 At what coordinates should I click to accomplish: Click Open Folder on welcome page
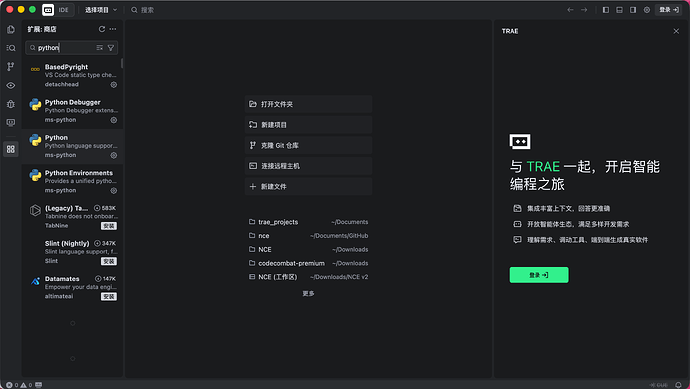[x=308, y=104]
